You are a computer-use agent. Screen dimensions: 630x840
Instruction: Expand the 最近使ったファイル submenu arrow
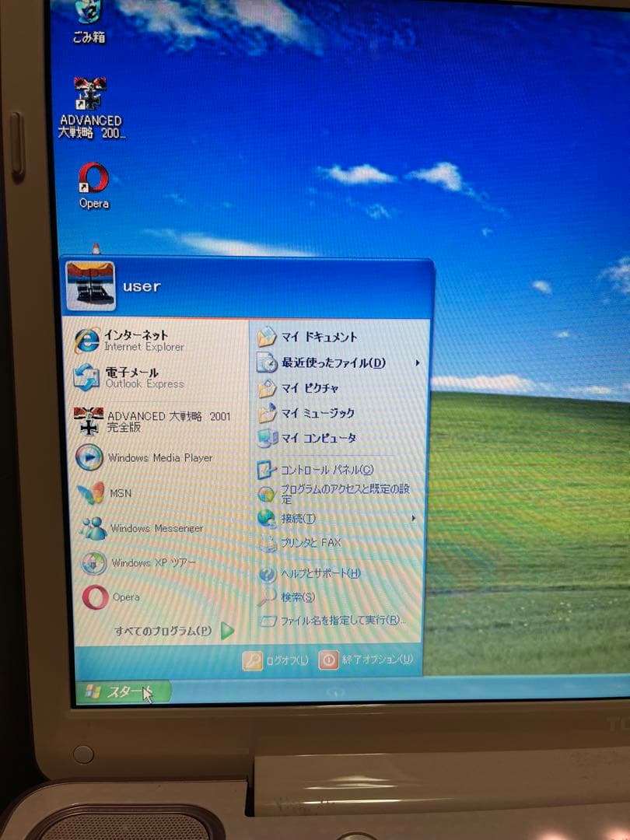click(x=418, y=362)
